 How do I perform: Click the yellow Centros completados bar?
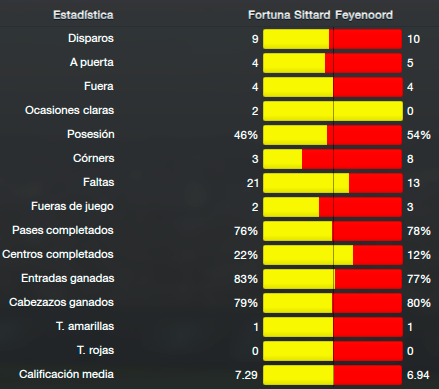[x=308, y=255]
